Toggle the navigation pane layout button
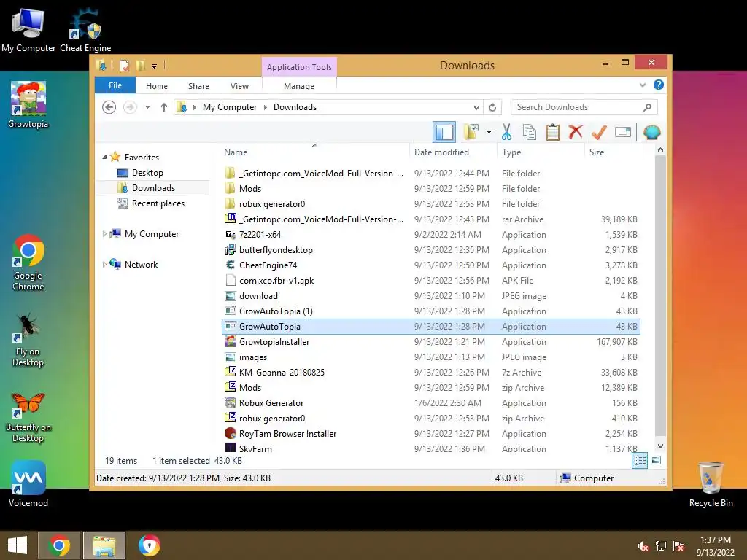The width and height of the screenshot is (747, 560). tap(444, 132)
